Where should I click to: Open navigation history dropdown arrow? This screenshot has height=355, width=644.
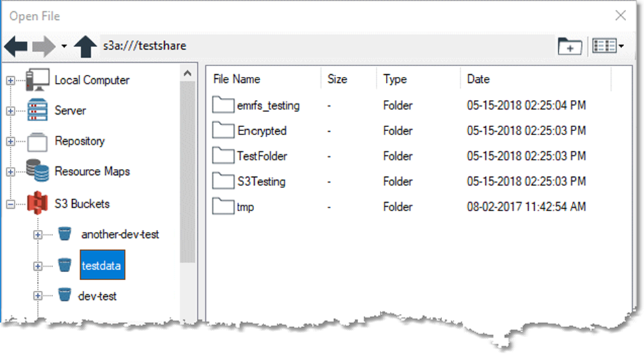pyautogui.click(x=64, y=47)
